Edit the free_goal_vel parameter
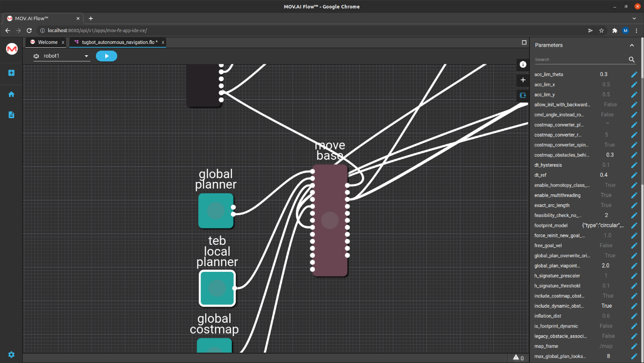The image size is (644, 363). (x=634, y=246)
